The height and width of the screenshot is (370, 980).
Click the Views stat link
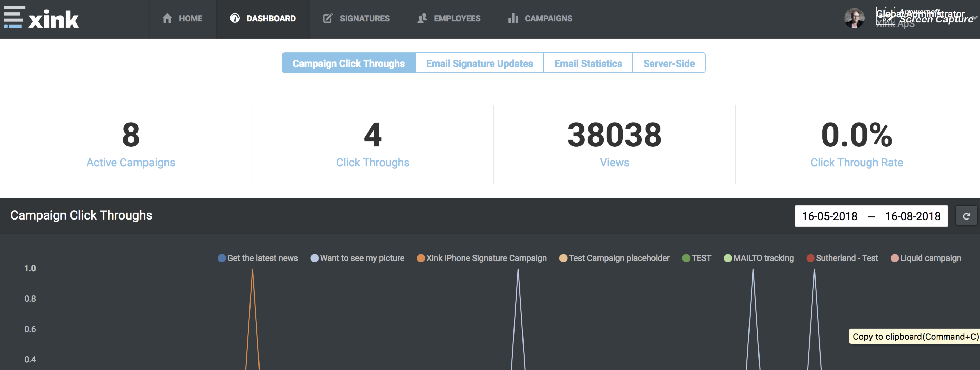click(614, 163)
